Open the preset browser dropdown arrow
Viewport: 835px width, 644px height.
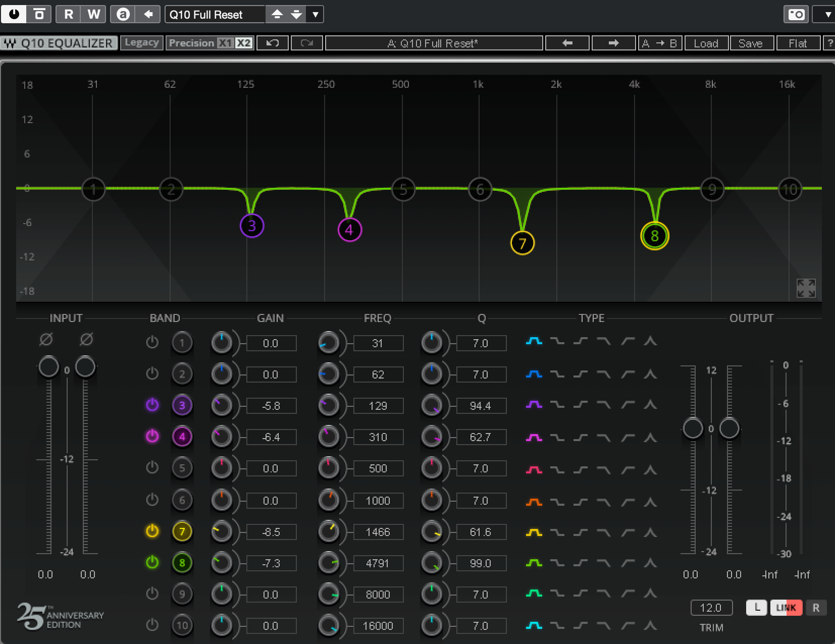[x=316, y=14]
